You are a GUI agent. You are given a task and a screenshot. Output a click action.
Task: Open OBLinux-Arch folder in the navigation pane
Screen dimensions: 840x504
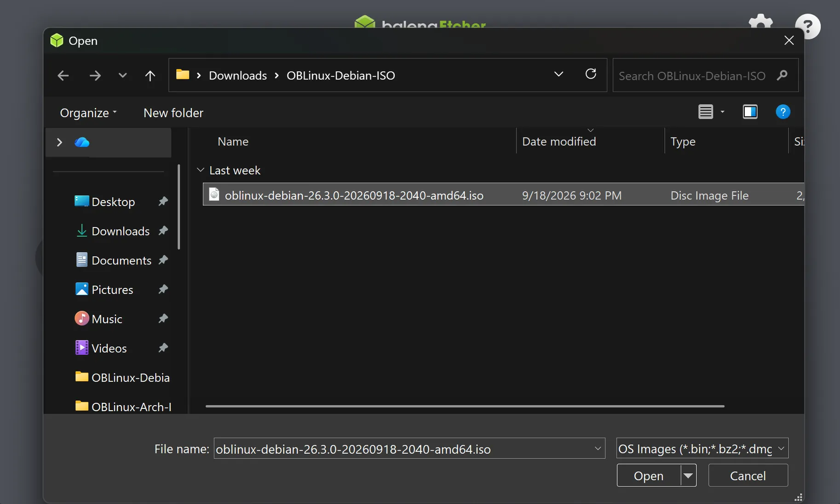(123, 407)
